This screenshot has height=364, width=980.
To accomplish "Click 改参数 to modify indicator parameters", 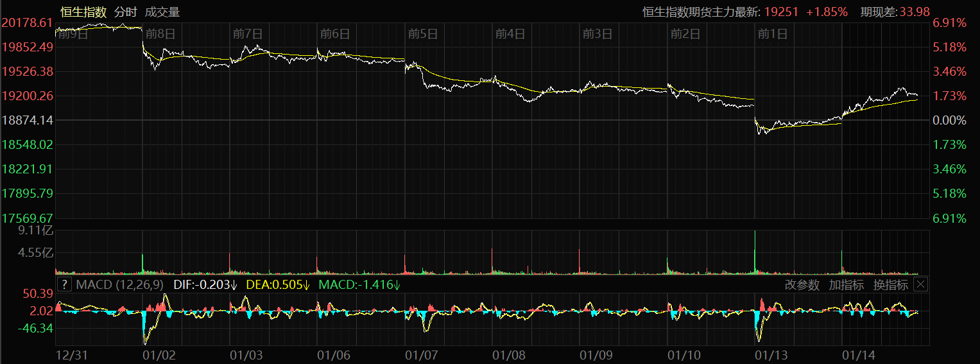I will coord(802,285).
